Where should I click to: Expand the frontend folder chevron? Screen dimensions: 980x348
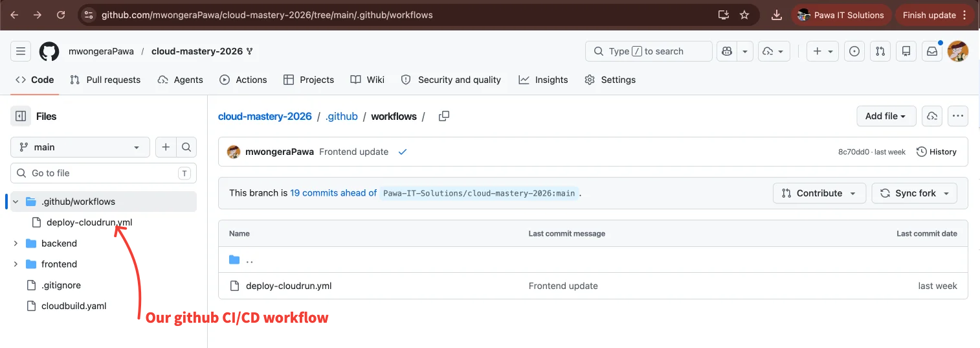16,264
